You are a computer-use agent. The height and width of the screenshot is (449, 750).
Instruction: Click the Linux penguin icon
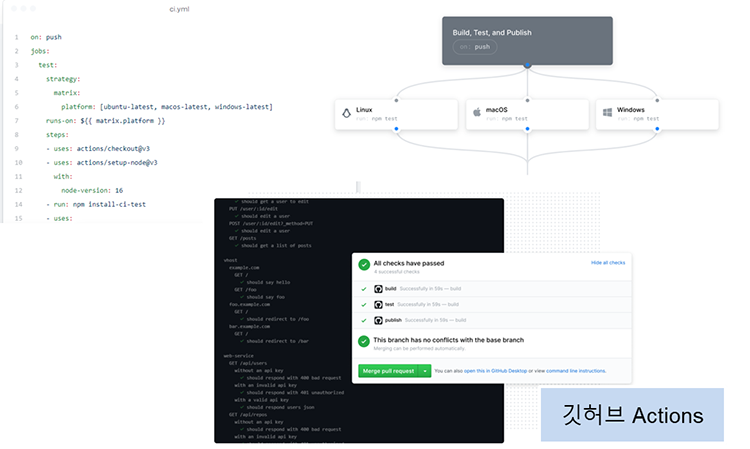[x=347, y=113]
